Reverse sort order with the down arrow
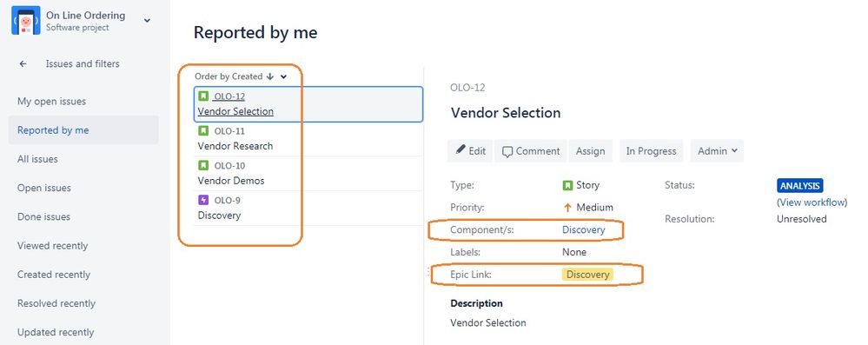 [270, 77]
